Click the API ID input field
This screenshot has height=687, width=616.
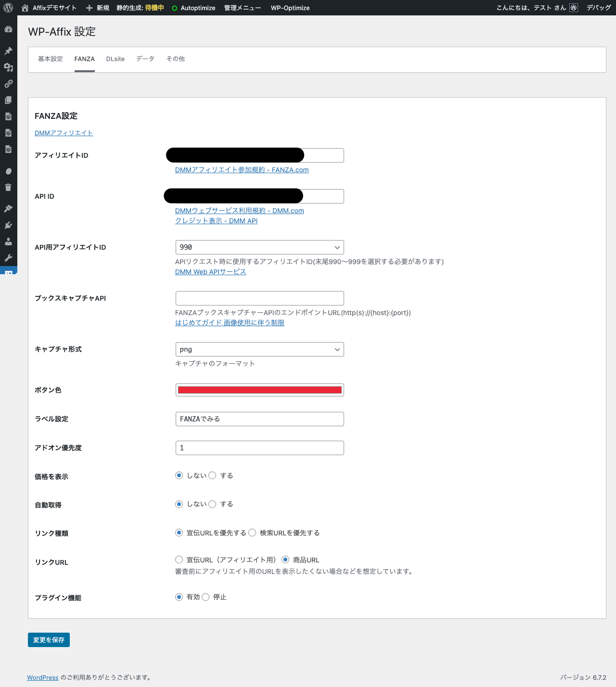pyautogui.click(x=260, y=196)
